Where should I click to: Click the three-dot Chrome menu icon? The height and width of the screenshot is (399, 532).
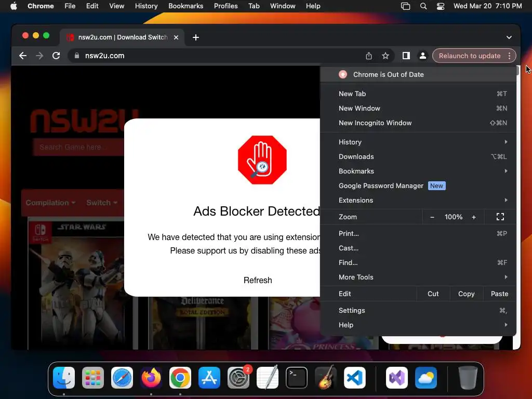pos(509,56)
